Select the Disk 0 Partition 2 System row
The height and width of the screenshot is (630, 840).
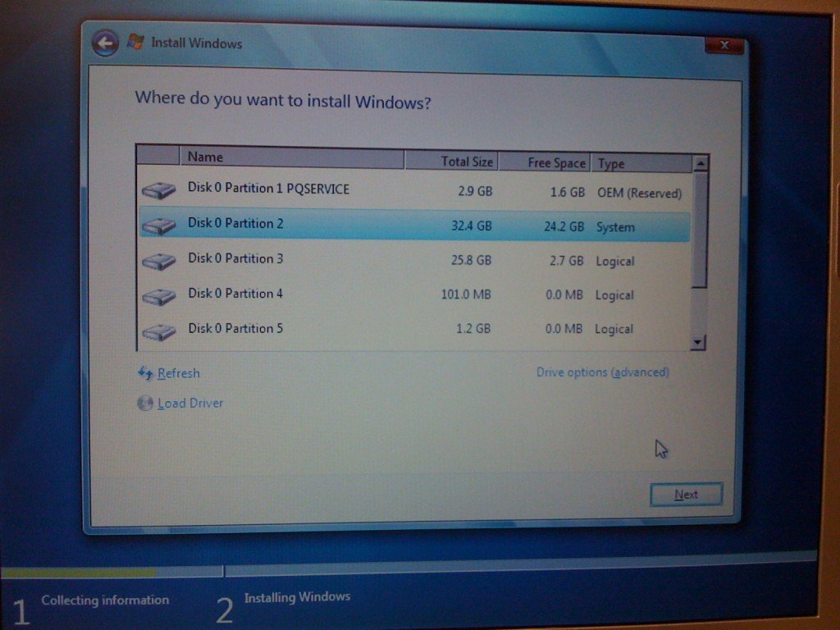coord(369,223)
